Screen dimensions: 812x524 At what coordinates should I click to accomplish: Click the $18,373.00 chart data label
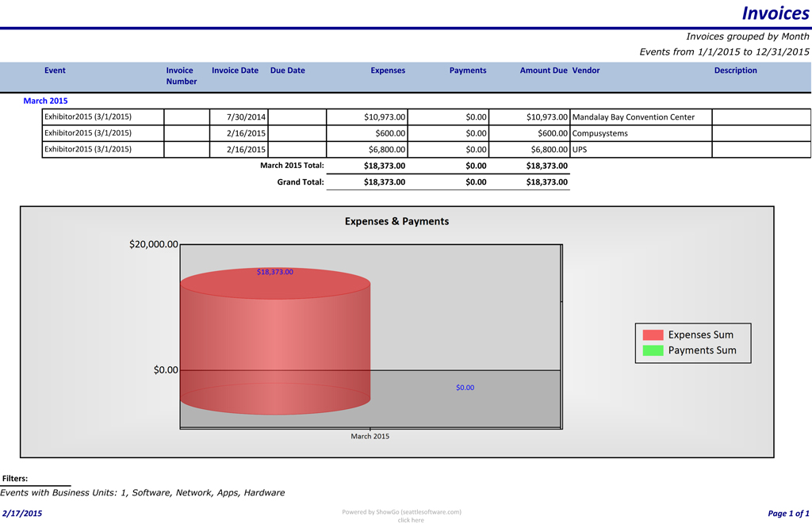(275, 272)
